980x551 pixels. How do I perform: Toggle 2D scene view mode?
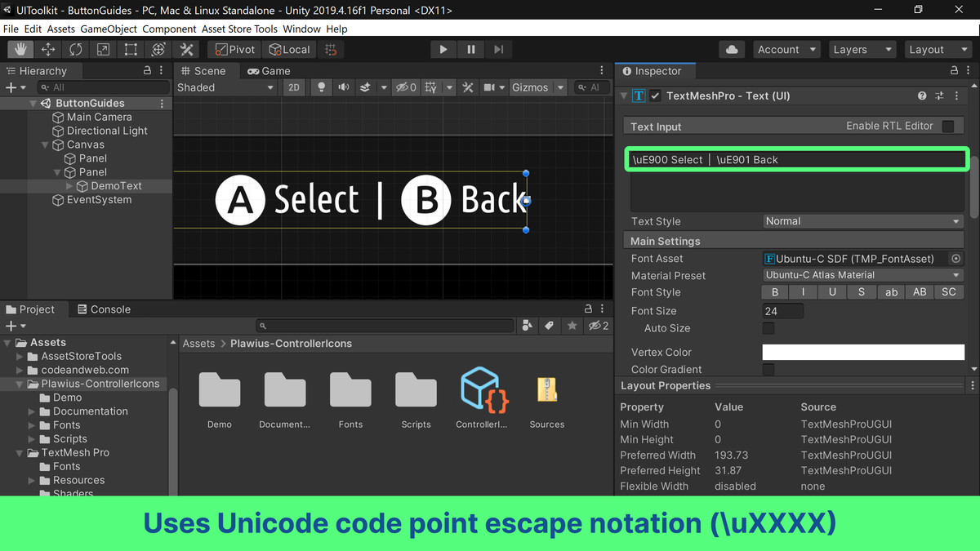[x=294, y=87]
